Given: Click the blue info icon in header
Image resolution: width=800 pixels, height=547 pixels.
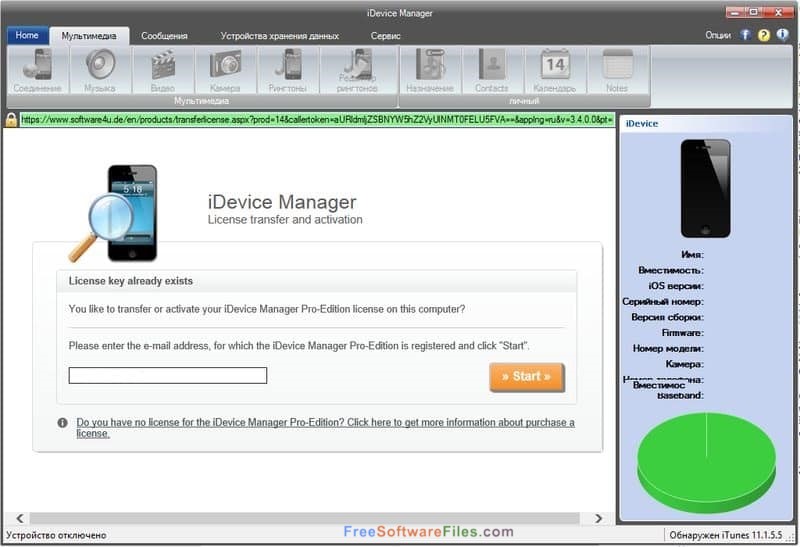Looking at the screenshot, I should (x=783, y=35).
